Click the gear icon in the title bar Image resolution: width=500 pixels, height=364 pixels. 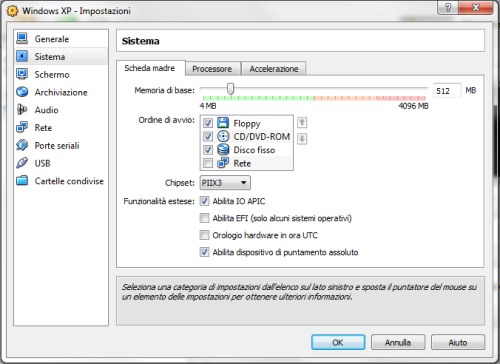[12, 11]
